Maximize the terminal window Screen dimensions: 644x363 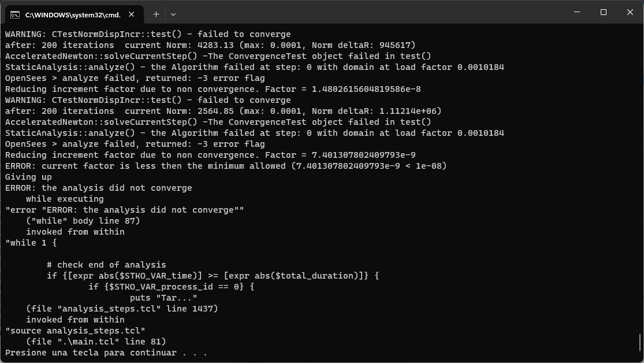point(604,12)
